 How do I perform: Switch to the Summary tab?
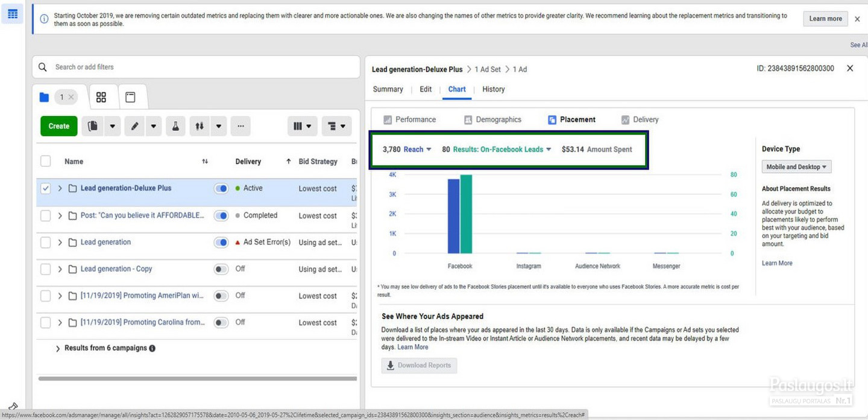tap(388, 89)
